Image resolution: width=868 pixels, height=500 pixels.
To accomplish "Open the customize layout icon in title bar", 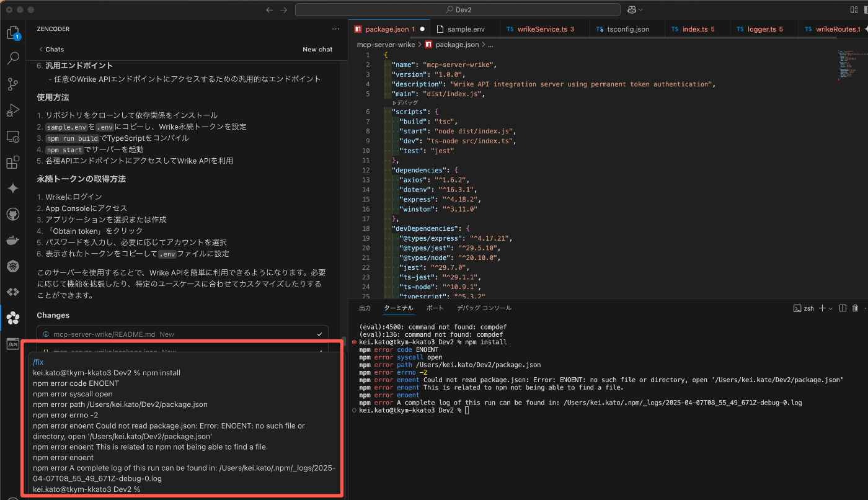I will coord(856,10).
